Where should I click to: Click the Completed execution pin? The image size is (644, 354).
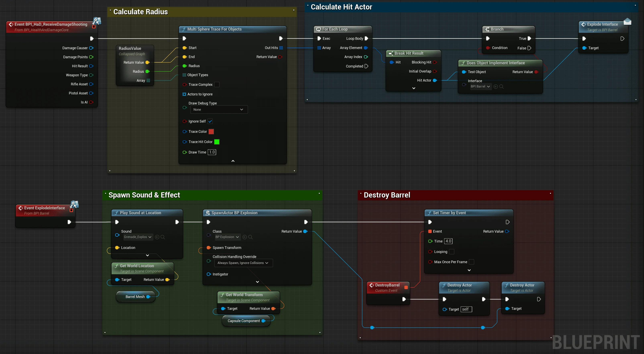click(x=366, y=66)
